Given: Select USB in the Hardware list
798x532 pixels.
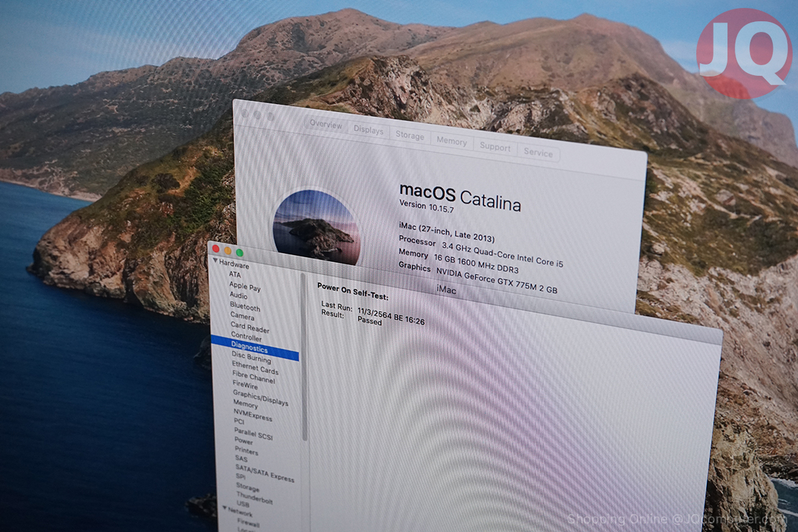Looking at the screenshot, I should 243,505.
